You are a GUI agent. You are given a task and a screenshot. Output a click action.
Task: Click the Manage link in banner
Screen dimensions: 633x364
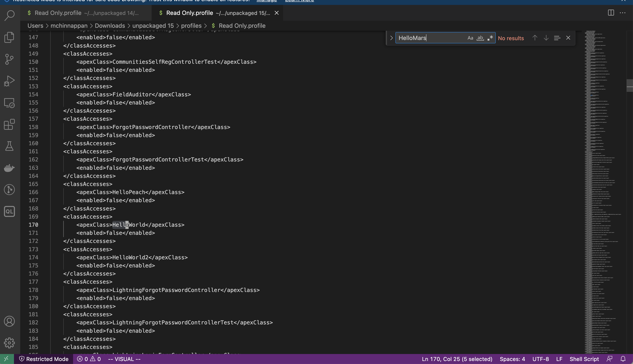pyautogui.click(x=267, y=1)
